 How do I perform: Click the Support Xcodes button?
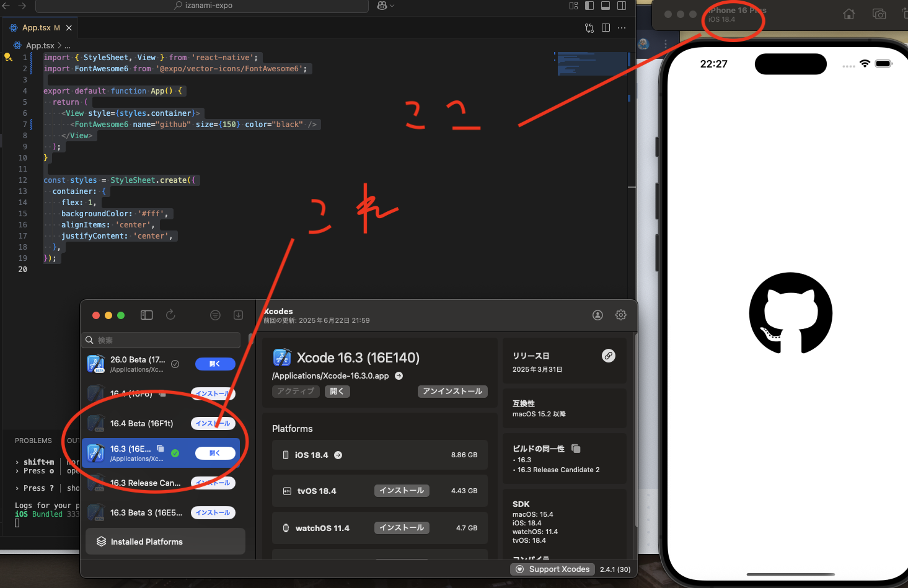point(553,569)
